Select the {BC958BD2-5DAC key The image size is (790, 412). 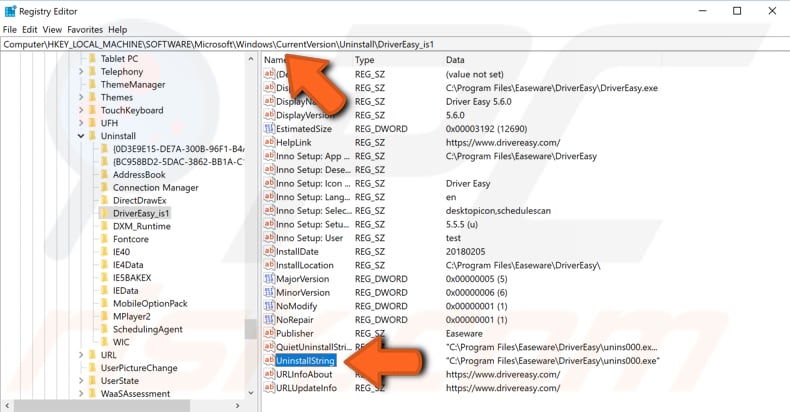(x=179, y=162)
